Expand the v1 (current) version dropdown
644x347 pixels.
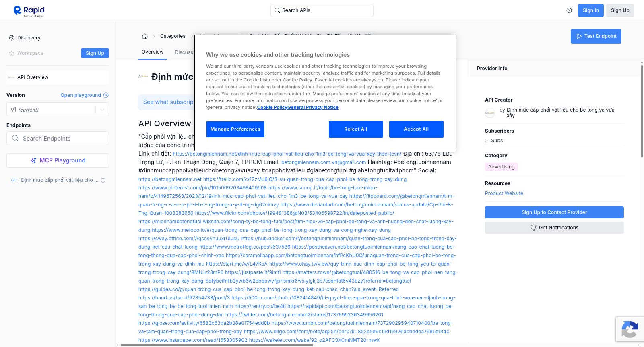58,110
